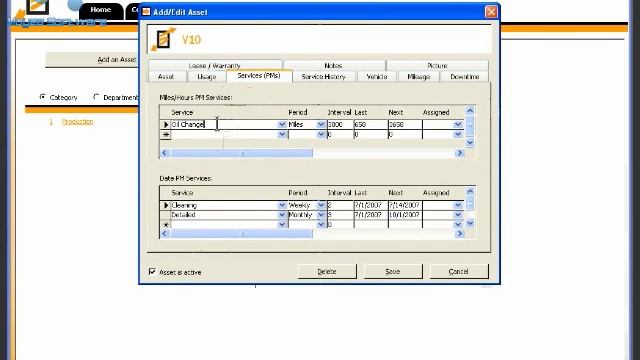Viewport: 640px width, 360px height.
Task: Open the Lease / Warranty tab
Action: (x=215, y=65)
